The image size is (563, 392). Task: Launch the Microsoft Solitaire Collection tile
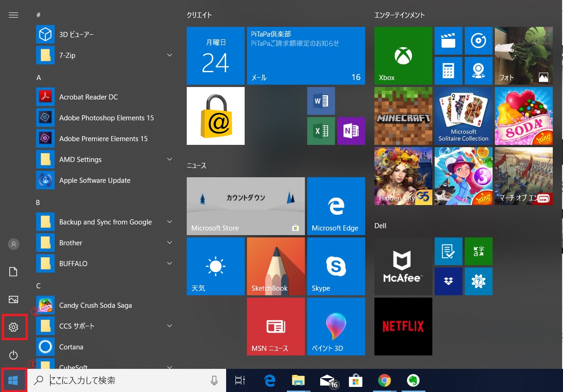pos(463,116)
